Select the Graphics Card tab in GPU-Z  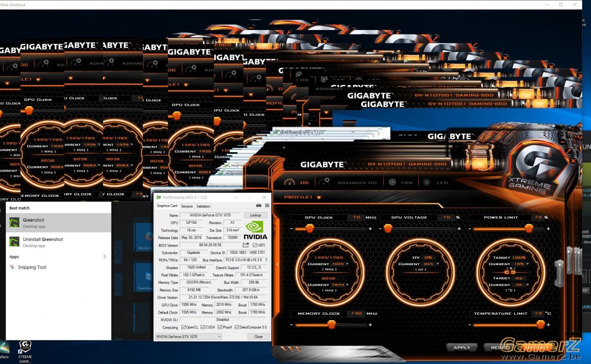coord(167,206)
